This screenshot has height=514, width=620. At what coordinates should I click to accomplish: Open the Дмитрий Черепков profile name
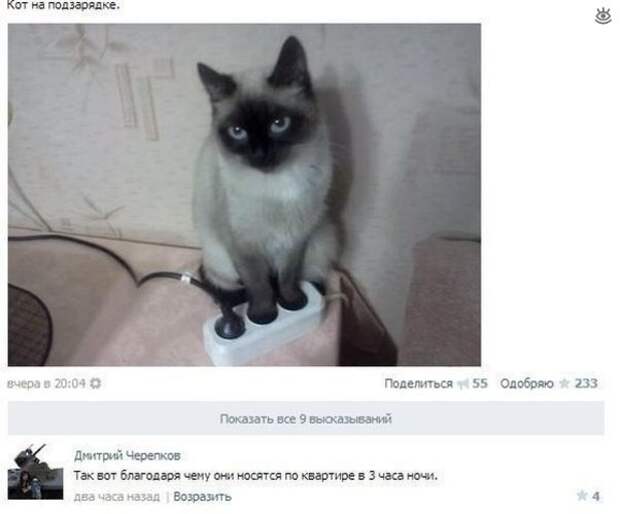click(x=127, y=455)
